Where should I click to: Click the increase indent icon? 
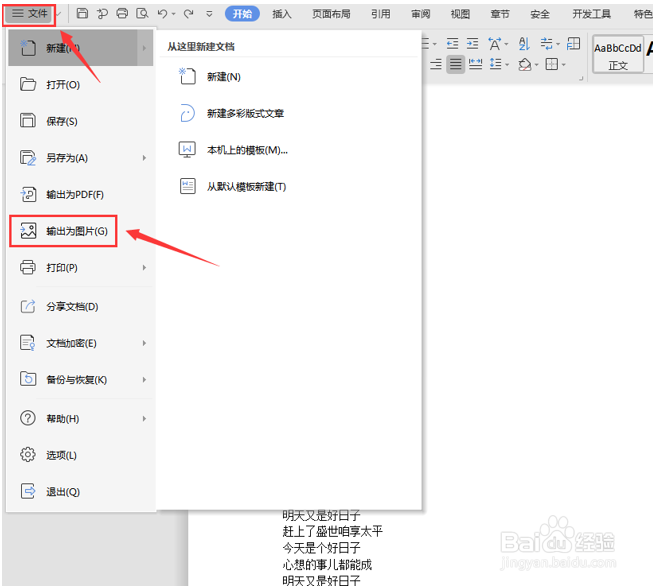click(472, 43)
